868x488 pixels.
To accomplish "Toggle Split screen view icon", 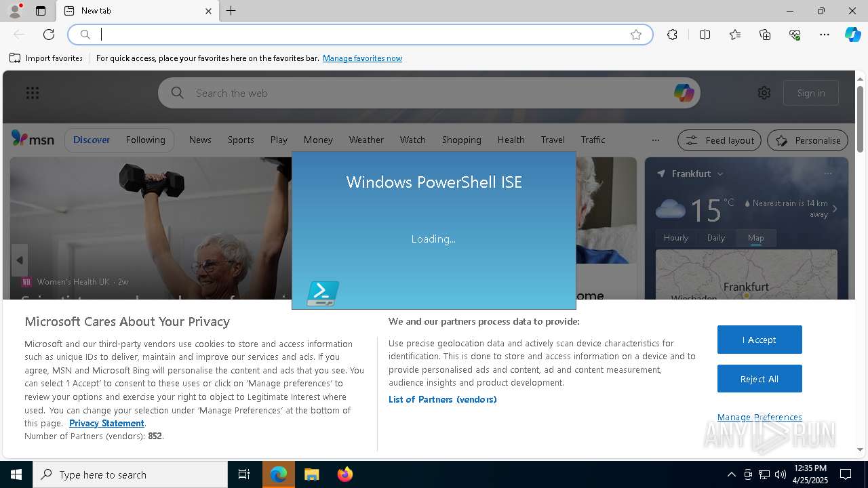I will (705, 35).
